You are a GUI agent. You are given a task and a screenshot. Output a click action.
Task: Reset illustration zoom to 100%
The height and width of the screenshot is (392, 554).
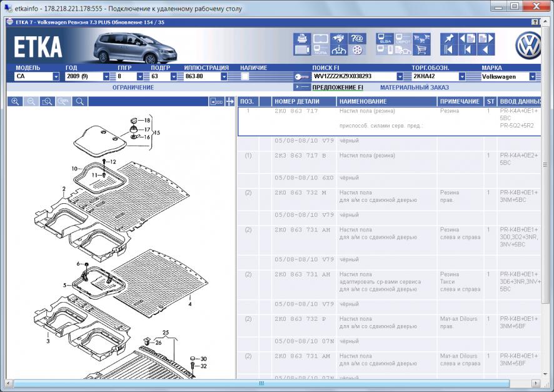pos(64,102)
